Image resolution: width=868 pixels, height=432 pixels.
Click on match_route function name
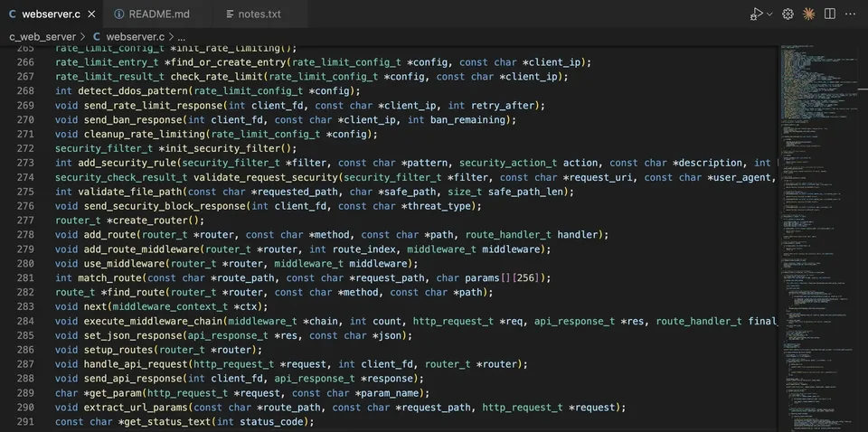coord(109,277)
